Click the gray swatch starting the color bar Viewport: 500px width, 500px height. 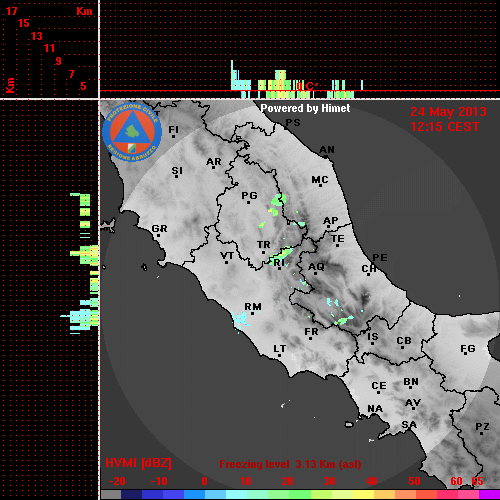(x=111, y=495)
